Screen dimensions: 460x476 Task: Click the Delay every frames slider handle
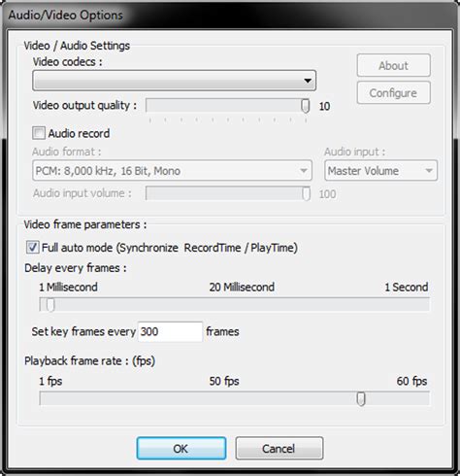click(x=50, y=304)
